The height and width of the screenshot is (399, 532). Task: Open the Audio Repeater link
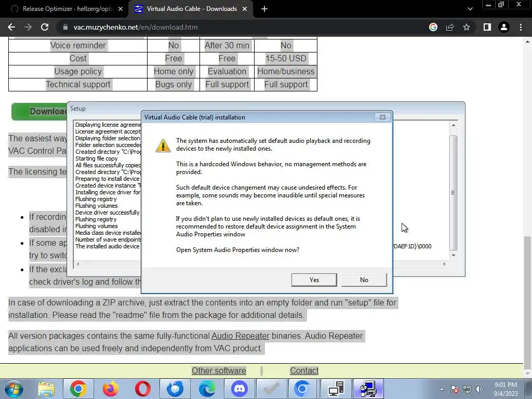coord(240,336)
